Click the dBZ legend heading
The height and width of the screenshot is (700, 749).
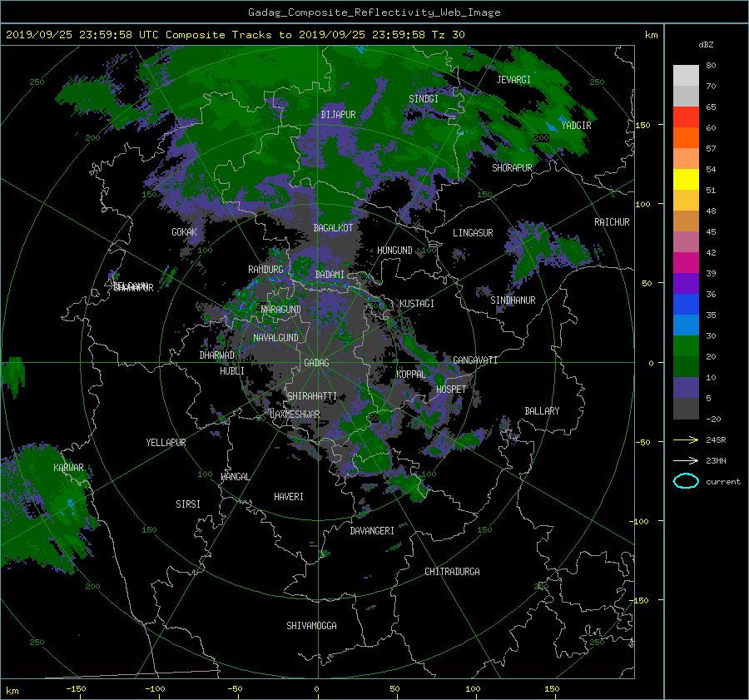pos(706,45)
